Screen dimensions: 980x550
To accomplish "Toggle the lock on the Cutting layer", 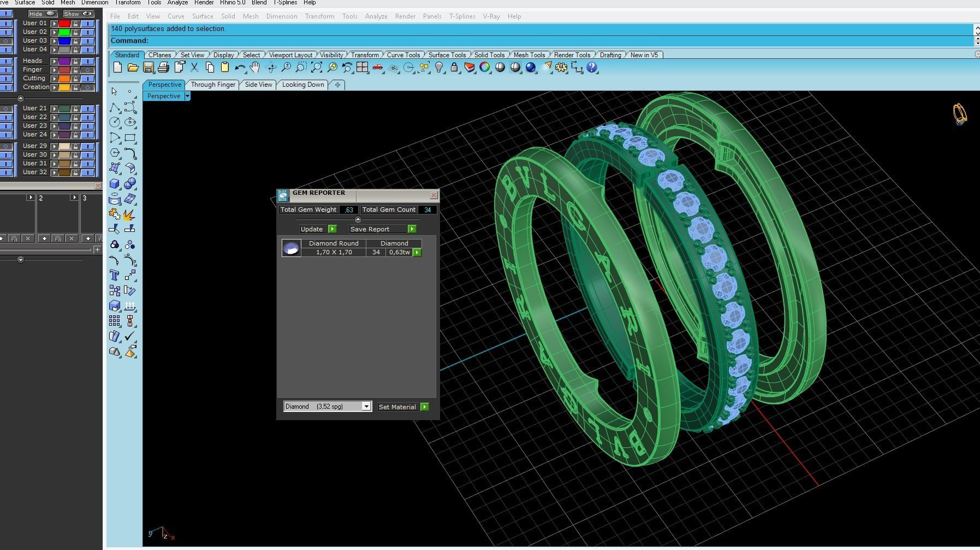I will point(76,79).
